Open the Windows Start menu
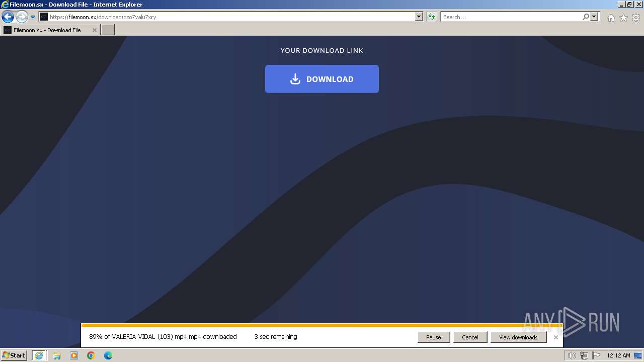 (14, 355)
